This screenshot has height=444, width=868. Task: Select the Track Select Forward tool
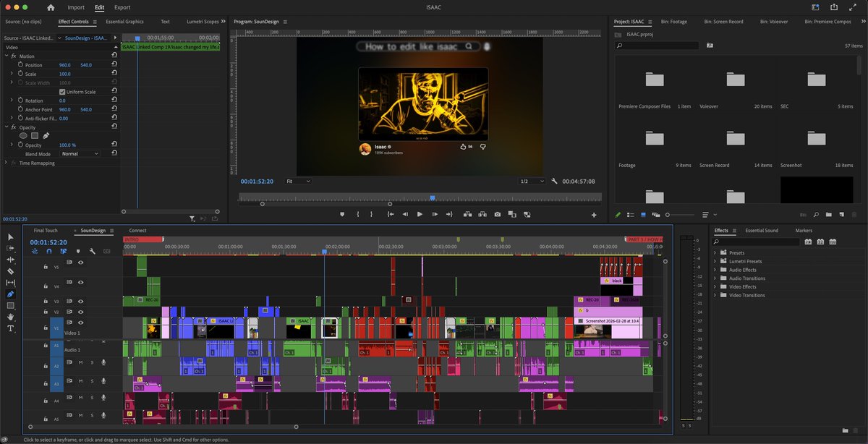coord(10,248)
